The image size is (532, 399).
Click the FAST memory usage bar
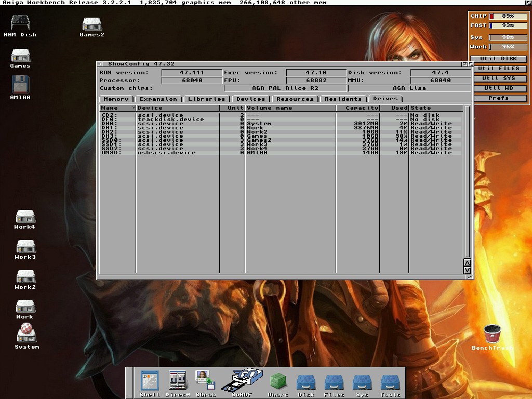pos(508,25)
